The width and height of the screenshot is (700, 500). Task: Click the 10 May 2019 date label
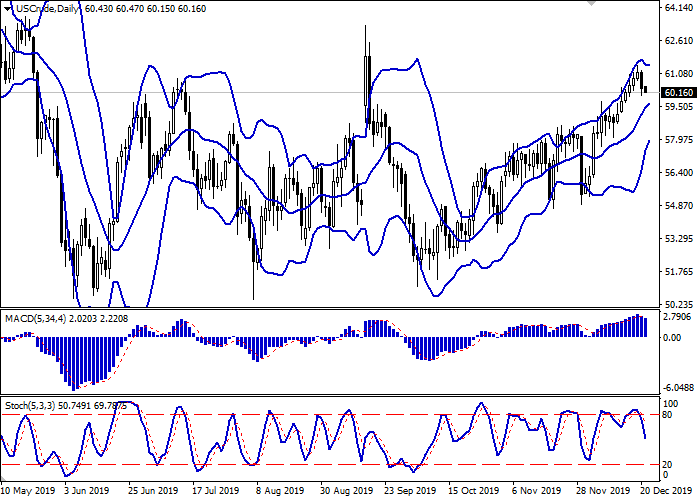coord(28,491)
